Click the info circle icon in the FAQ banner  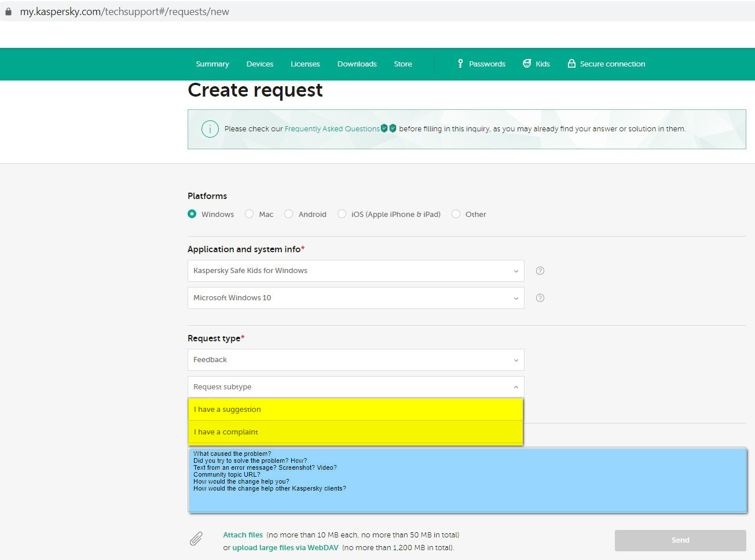pyautogui.click(x=210, y=129)
